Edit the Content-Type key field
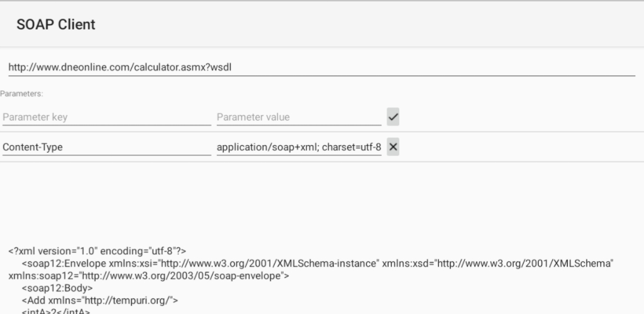 click(x=106, y=148)
